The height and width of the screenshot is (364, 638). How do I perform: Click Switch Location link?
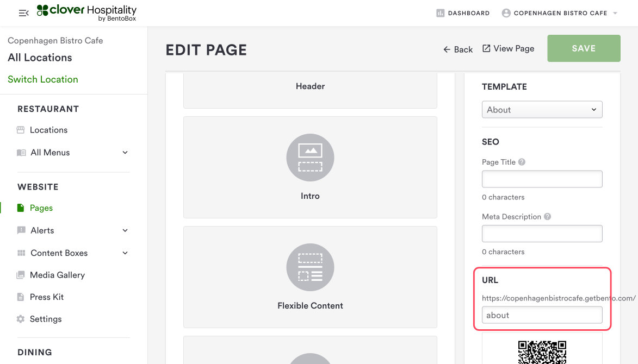coord(43,79)
